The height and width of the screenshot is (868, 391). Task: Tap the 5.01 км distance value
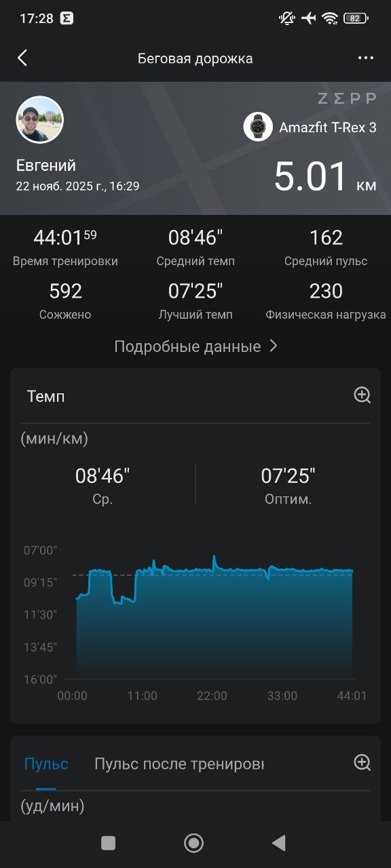325,177
